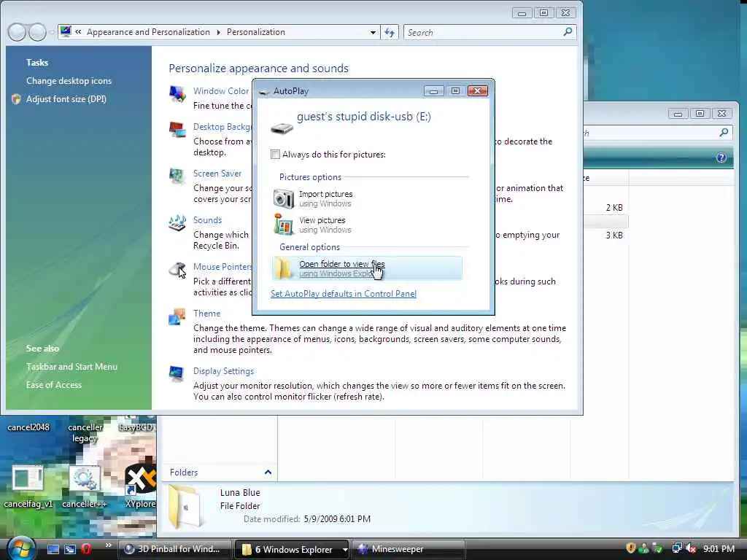Select the cancel2048 desktop item label

click(x=28, y=427)
